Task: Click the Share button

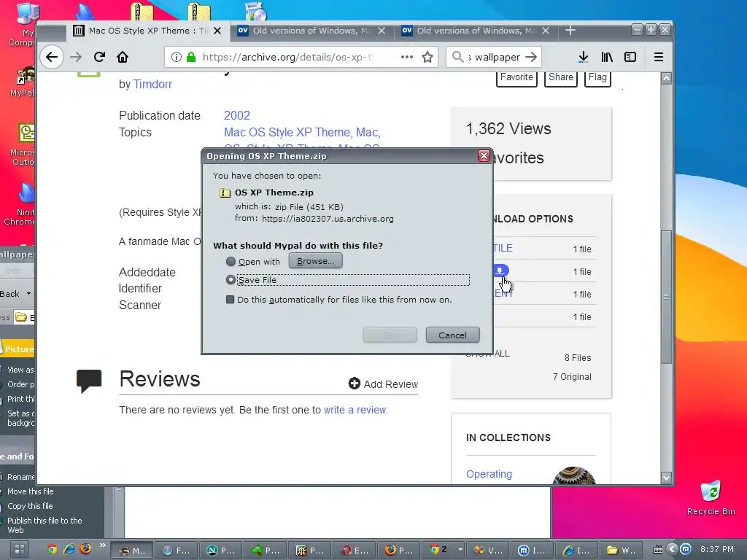Action: (x=561, y=77)
